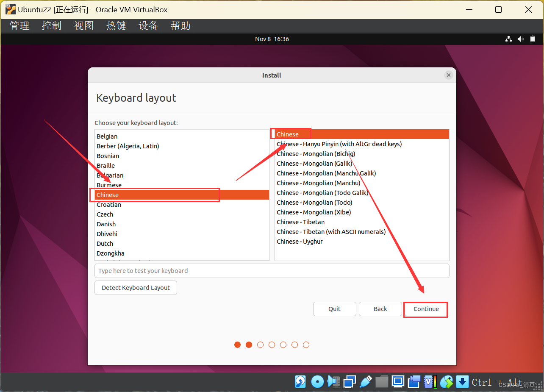
Task: Select Bulgarian in the layout list
Action: click(182, 175)
